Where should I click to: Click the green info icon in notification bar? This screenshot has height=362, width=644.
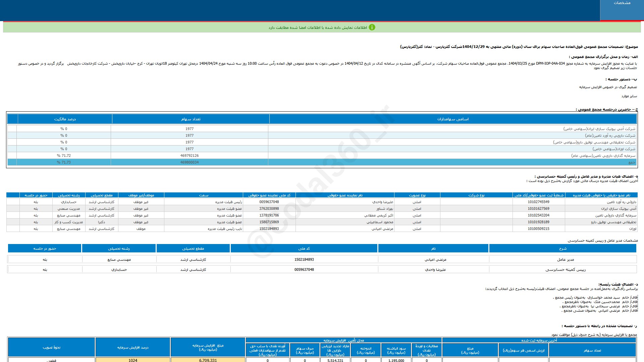[x=372, y=27]
